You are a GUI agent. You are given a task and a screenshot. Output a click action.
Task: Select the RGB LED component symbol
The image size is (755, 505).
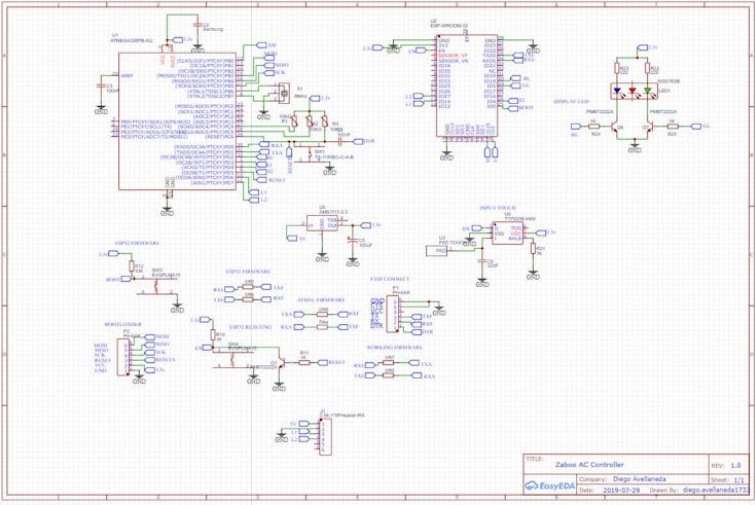pyautogui.click(x=632, y=94)
